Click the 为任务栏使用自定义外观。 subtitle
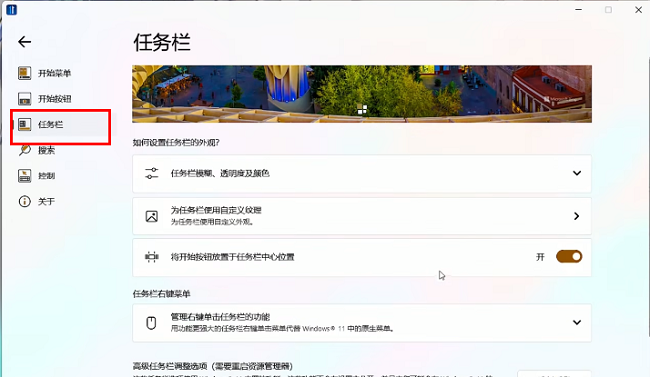 click(212, 222)
